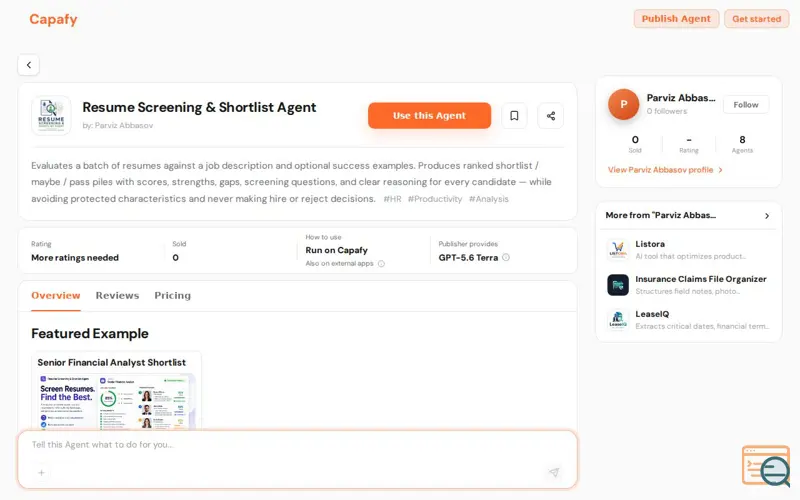Click 'Run on Capafy' text
This screenshot has width=800, height=500.
click(336, 251)
